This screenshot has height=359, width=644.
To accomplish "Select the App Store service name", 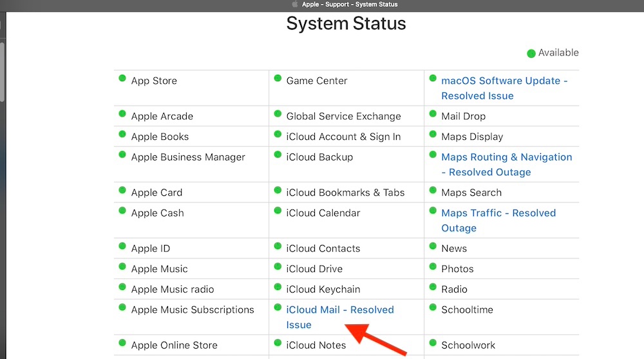I will [x=154, y=81].
